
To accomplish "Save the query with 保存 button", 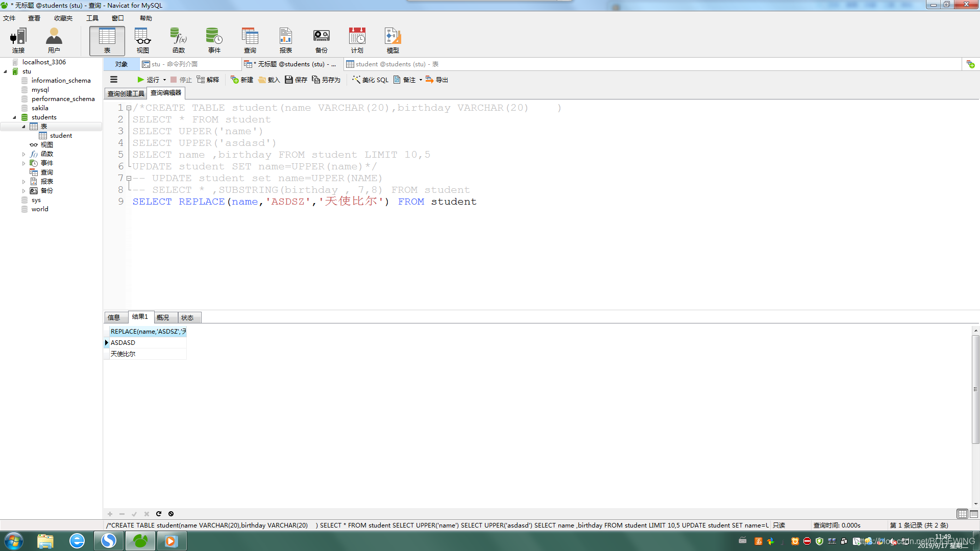I will (x=296, y=80).
